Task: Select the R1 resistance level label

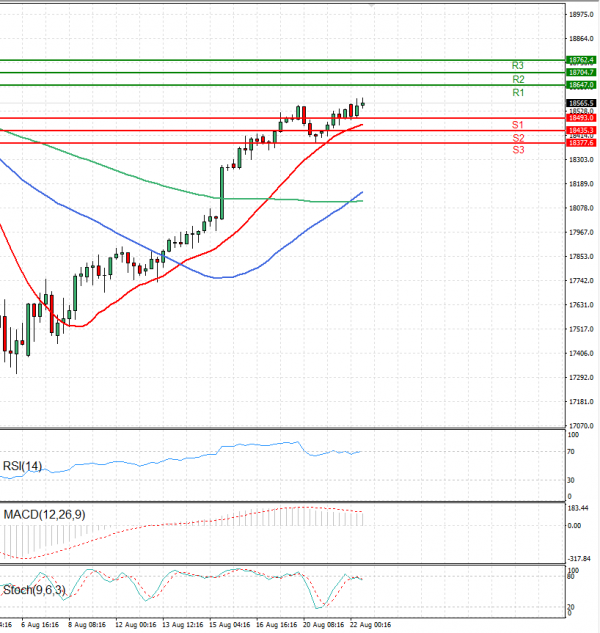Action: [518, 93]
